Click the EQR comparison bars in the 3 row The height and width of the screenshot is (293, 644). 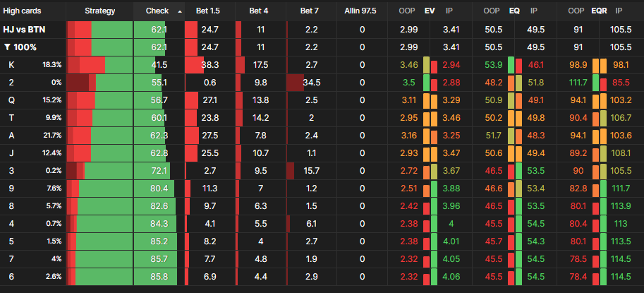pos(600,171)
